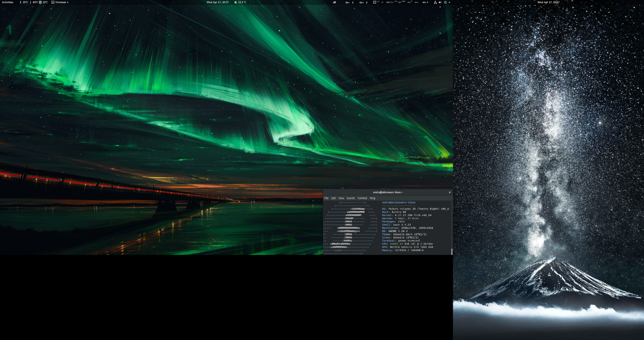The width and height of the screenshot is (644, 340).
Task: Expand the system menu arrow
Action: (449, 2)
